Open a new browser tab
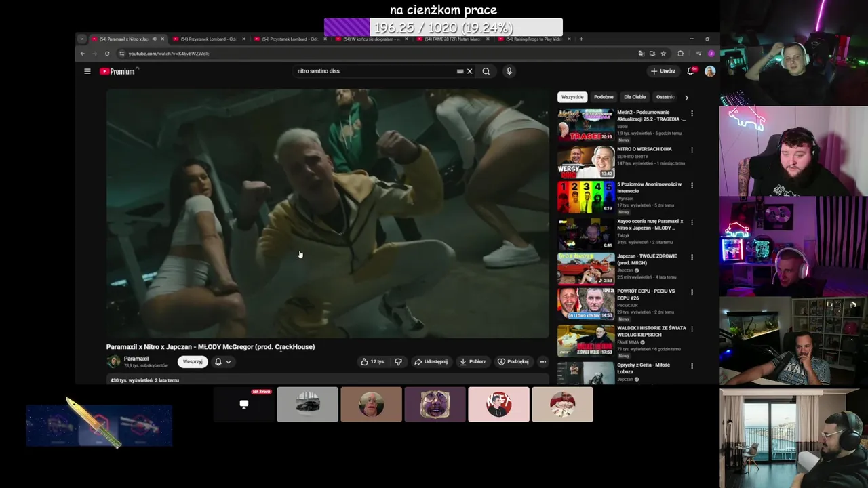Image resolution: width=868 pixels, height=488 pixels. [x=581, y=39]
